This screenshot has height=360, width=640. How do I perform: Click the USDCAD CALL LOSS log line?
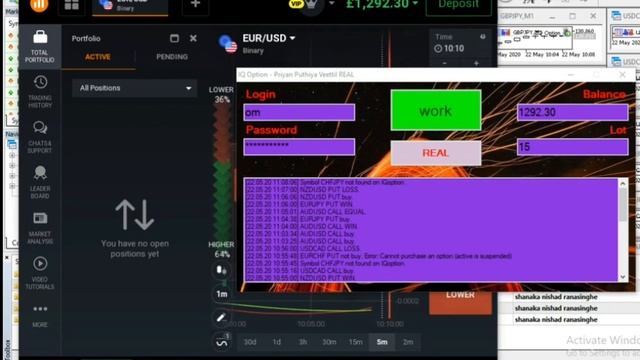click(x=303, y=249)
